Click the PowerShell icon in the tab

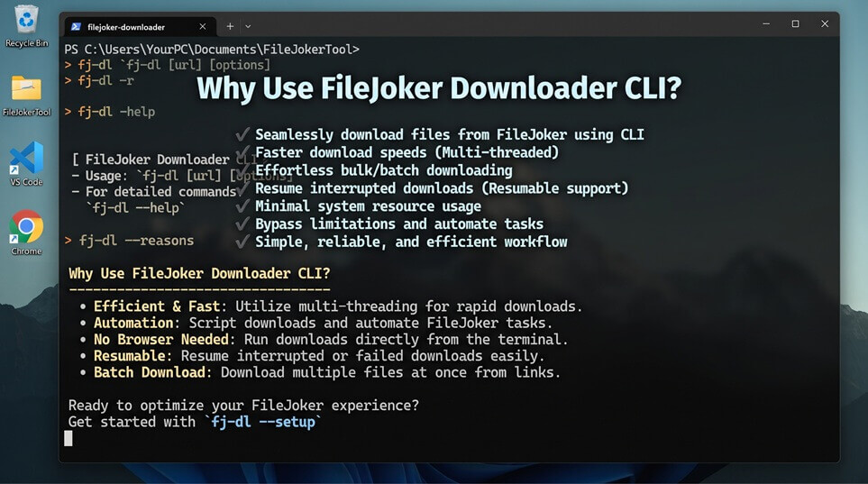coord(76,26)
